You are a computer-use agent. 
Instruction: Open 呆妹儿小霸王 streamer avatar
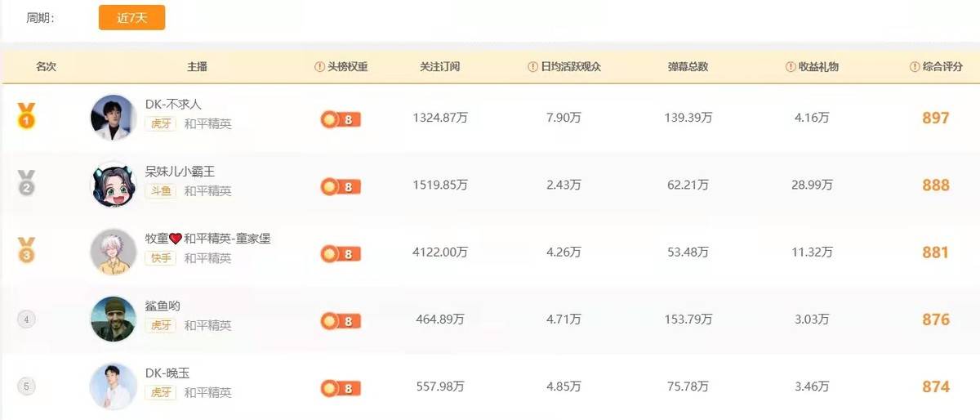[x=113, y=185]
